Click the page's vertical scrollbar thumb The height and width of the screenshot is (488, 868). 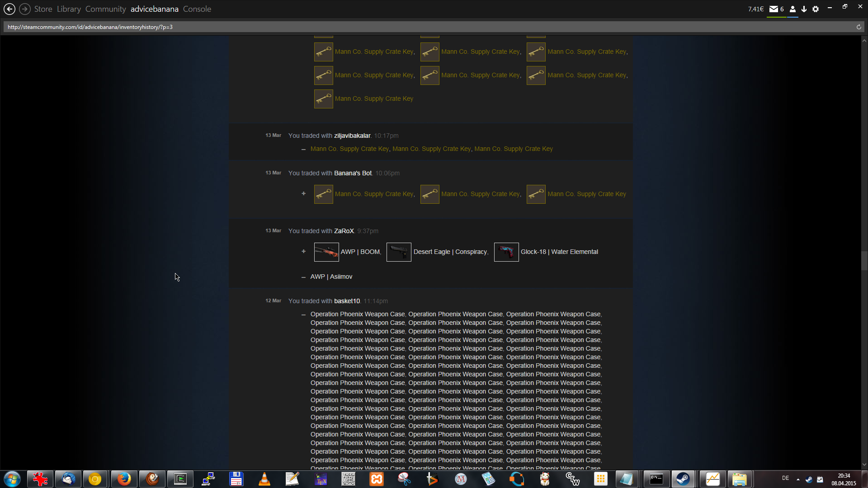(x=864, y=260)
